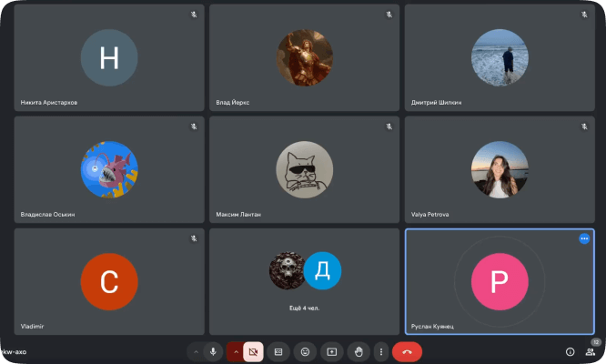Click the 'Ещё 4 чел.' more participants tile
The height and width of the screenshot is (364, 606).
[x=304, y=280]
